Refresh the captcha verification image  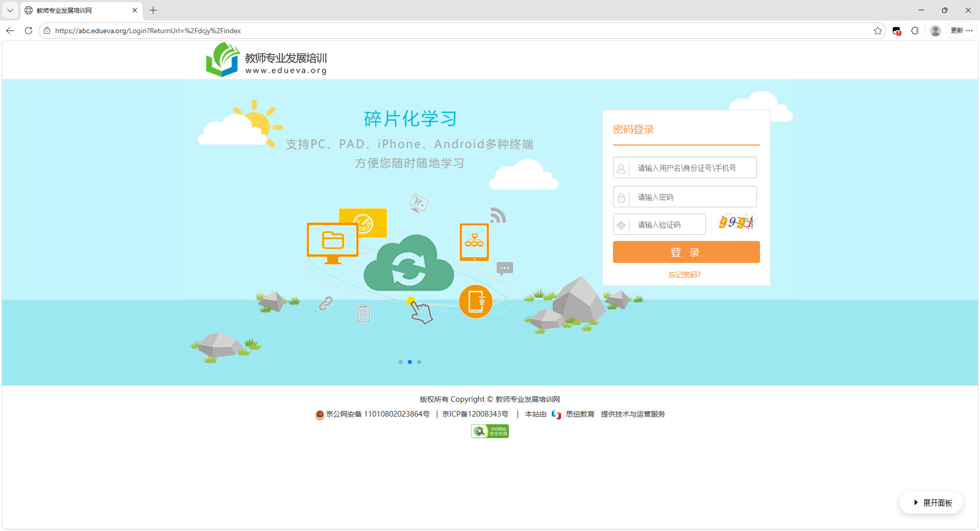click(x=736, y=223)
